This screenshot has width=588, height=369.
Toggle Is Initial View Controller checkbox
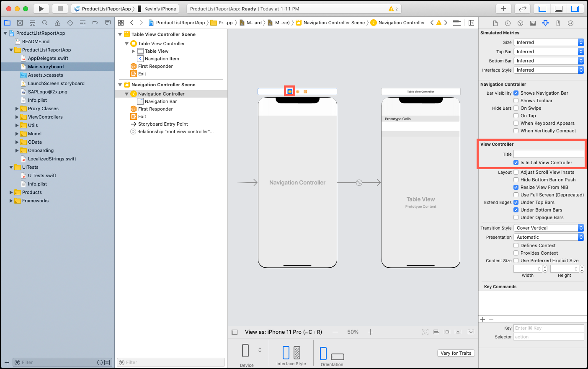coord(516,163)
